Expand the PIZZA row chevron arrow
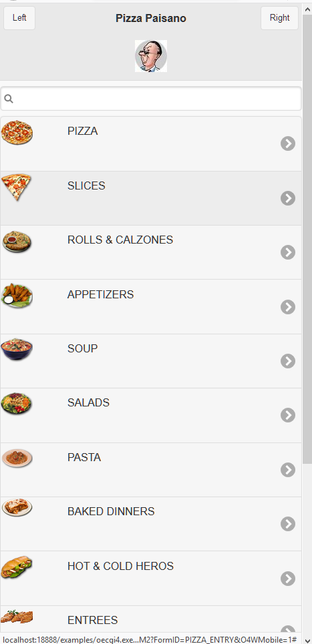Screen dimensions: 312x644 [288, 143]
